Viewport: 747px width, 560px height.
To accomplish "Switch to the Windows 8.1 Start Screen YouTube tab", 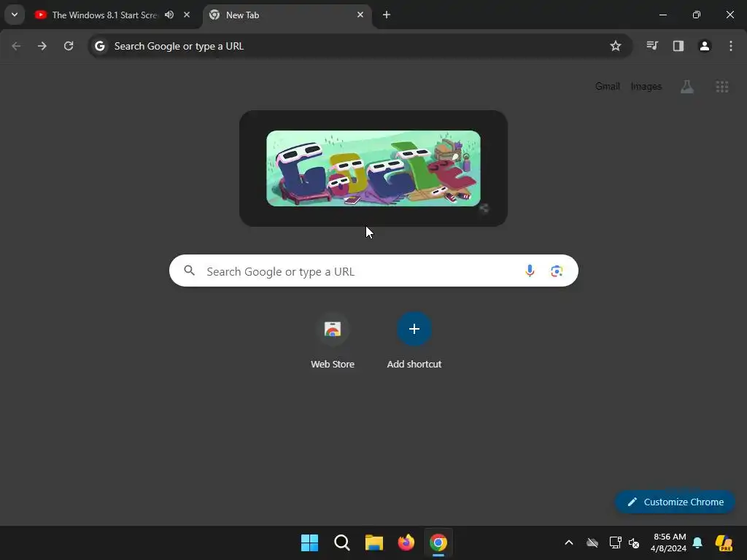I will point(104,15).
